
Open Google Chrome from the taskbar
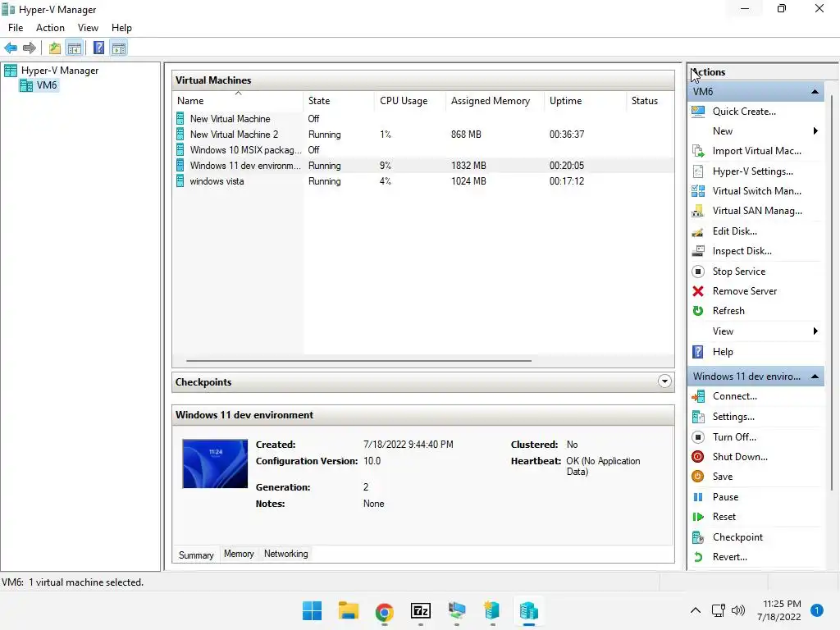coord(384,610)
